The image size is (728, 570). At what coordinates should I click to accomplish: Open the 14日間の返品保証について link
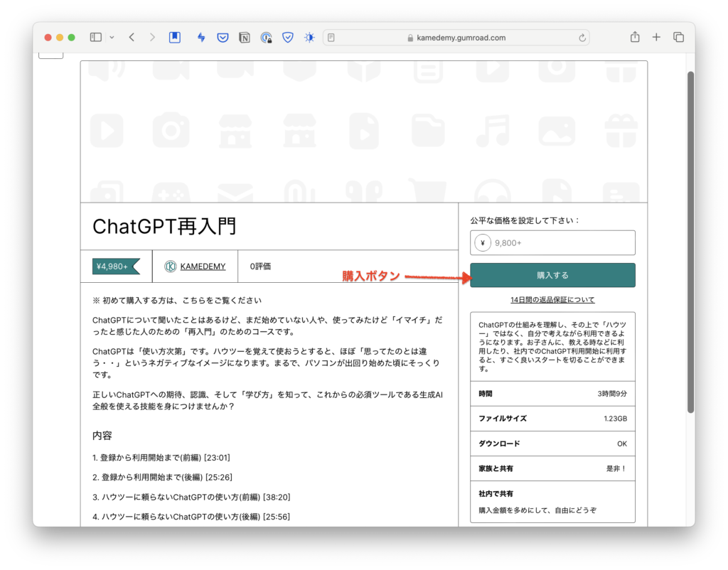tap(552, 300)
